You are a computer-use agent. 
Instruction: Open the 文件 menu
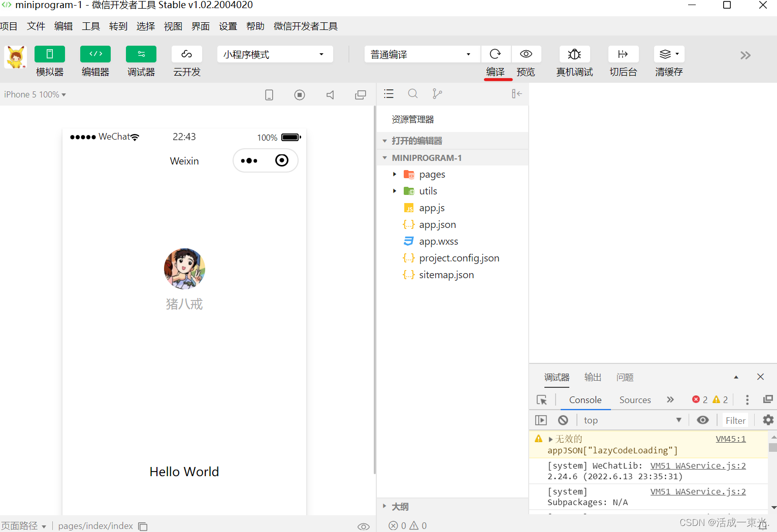[x=36, y=26]
